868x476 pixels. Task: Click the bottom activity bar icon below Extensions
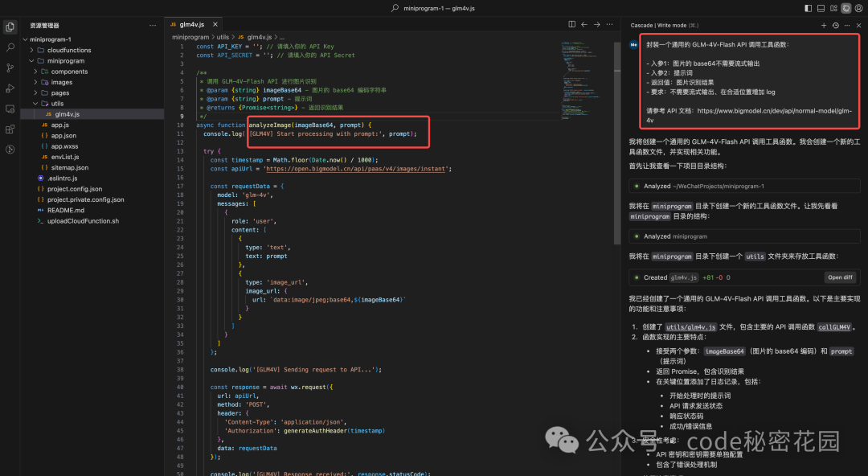coord(10,150)
